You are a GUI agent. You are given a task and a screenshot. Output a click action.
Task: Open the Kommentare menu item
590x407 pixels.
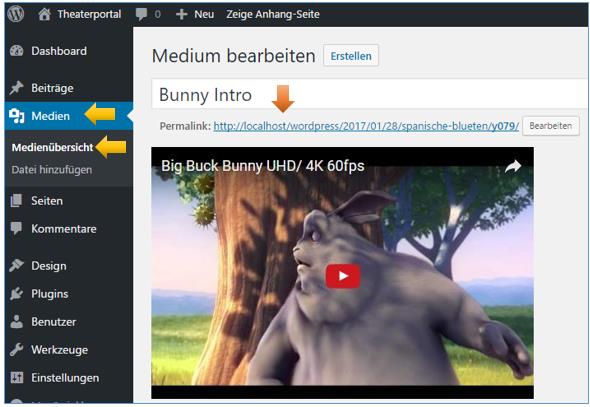click(x=64, y=229)
